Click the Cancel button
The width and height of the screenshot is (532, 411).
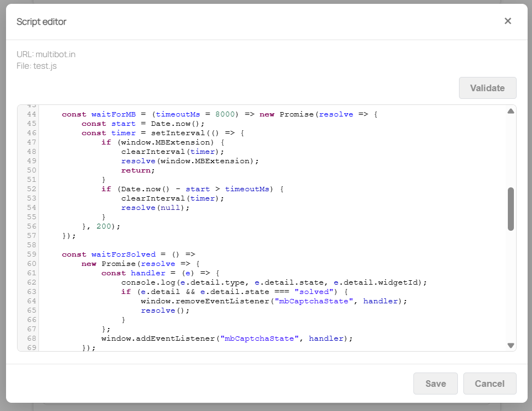(x=489, y=384)
